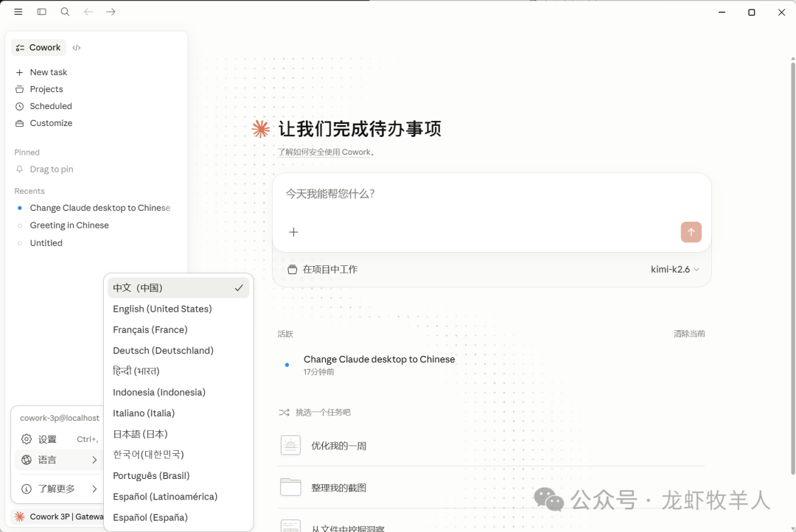Image resolution: width=796 pixels, height=532 pixels.
Task: Click the plus icon beside New task
Action: (x=19, y=73)
